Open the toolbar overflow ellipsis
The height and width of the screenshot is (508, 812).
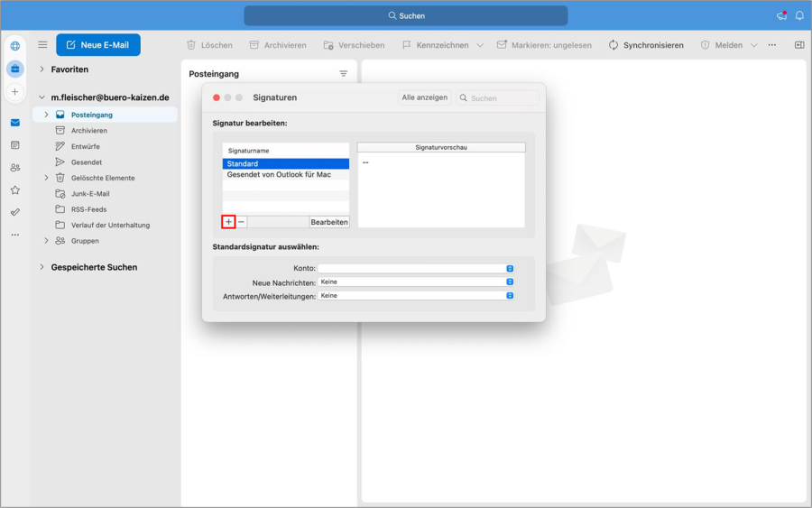tap(772, 45)
